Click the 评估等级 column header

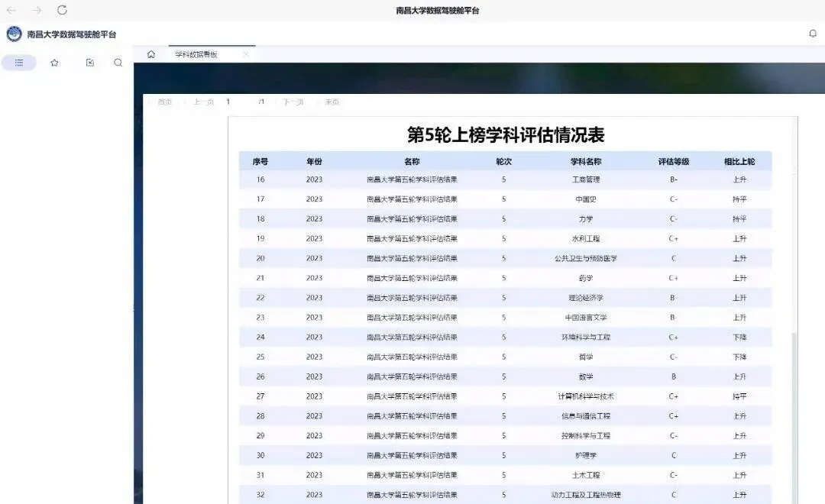tap(674, 162)
